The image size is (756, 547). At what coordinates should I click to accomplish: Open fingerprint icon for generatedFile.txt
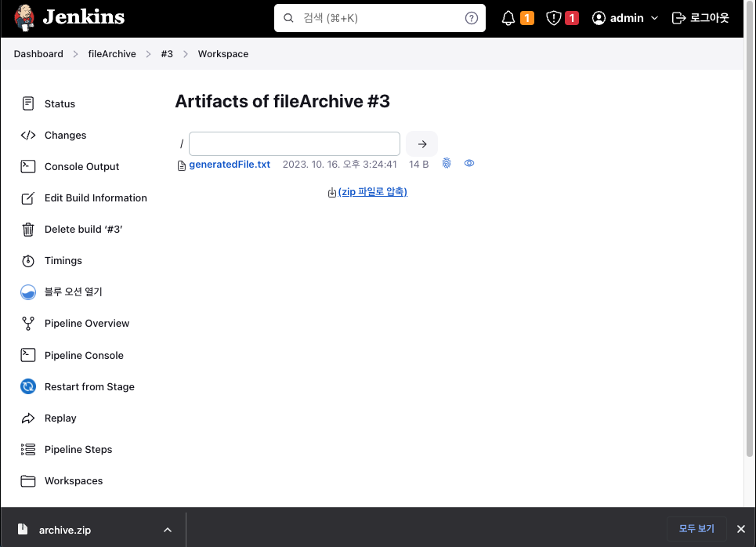[447, 163]
